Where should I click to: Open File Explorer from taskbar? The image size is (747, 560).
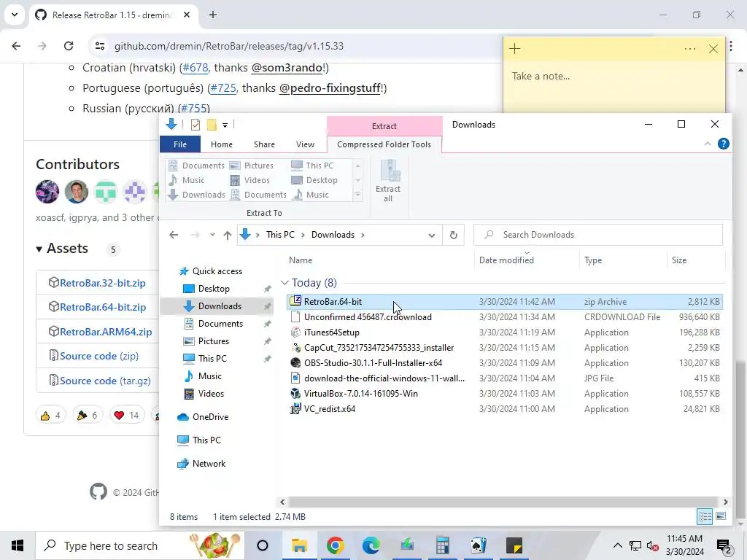[x=299, y=545]
